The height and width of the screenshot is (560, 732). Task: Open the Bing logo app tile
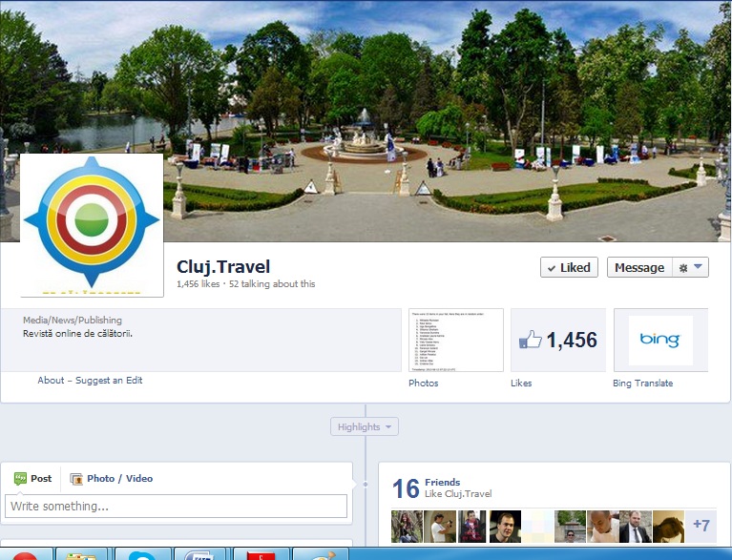point(660,340)
